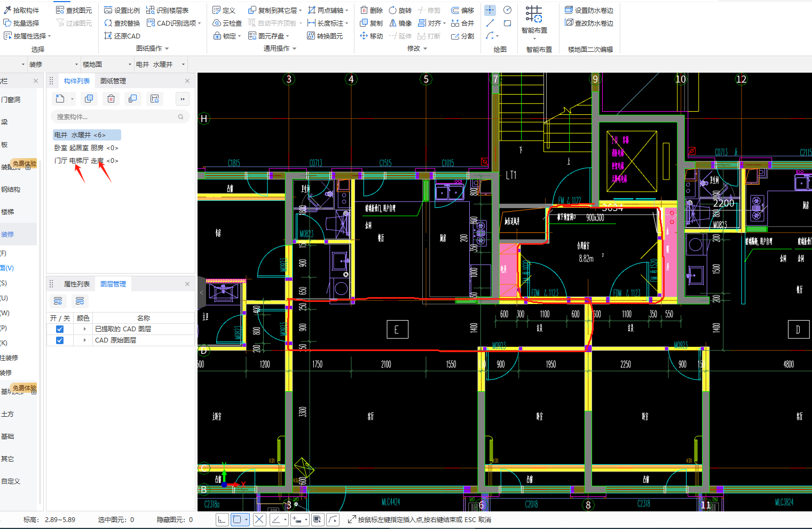Open the 电井 水暖井 component dropdown
This screenshot has height=529, width=812.
click(184, 64)
